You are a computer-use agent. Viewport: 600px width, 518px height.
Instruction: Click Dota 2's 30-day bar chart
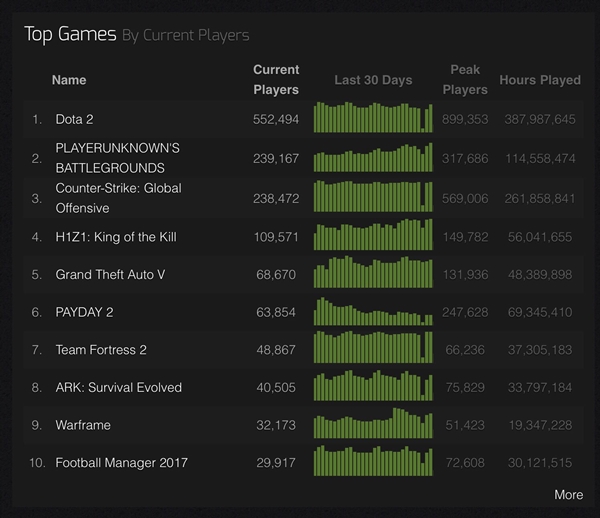(x=373, y=118)
